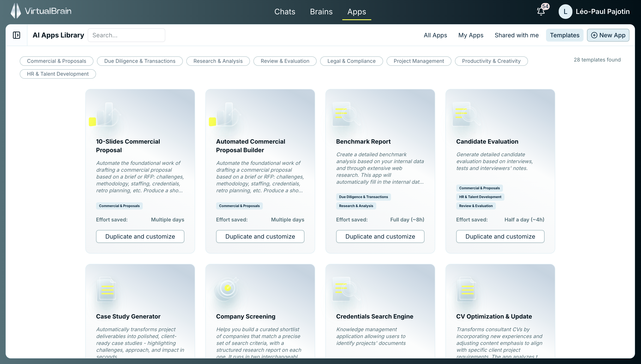Select the Templates tab
Image resolution: width=641 pixels, height=364 pixels.
(564, 35)
